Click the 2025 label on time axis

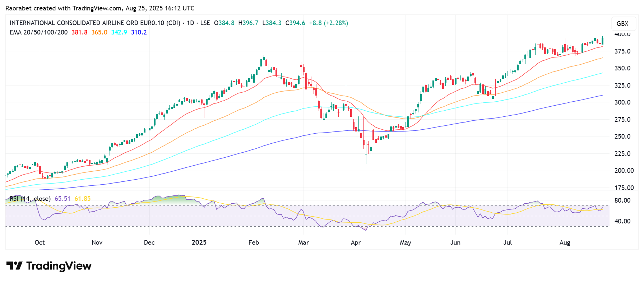pos(199,242)
